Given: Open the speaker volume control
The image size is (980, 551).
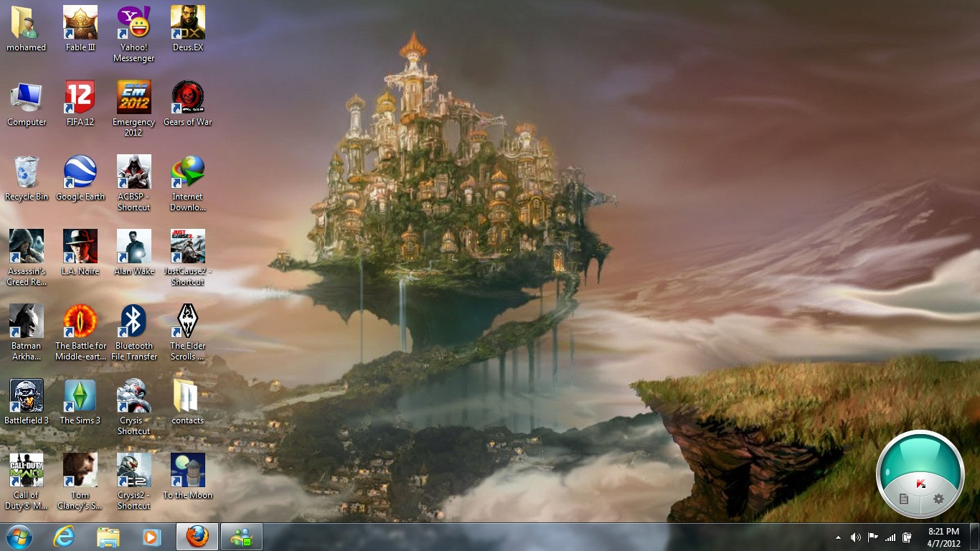Looking at the screenshot, I should coord(855,537).
